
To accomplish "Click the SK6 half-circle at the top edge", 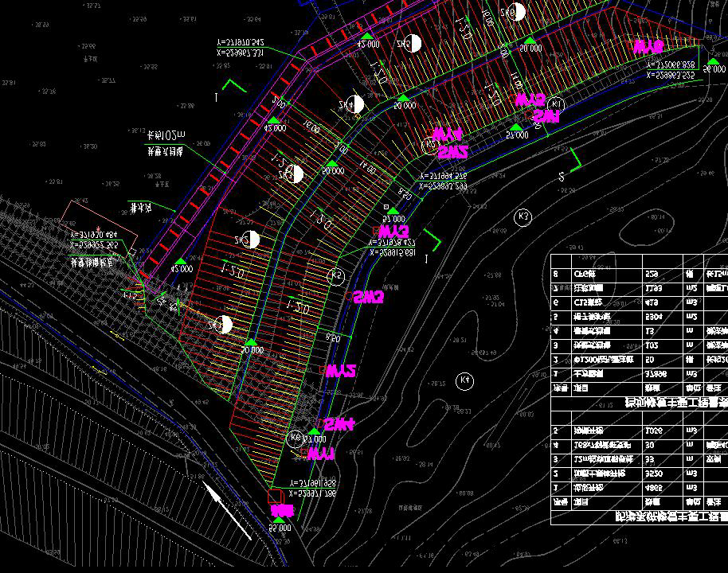I will coord(516,12).
